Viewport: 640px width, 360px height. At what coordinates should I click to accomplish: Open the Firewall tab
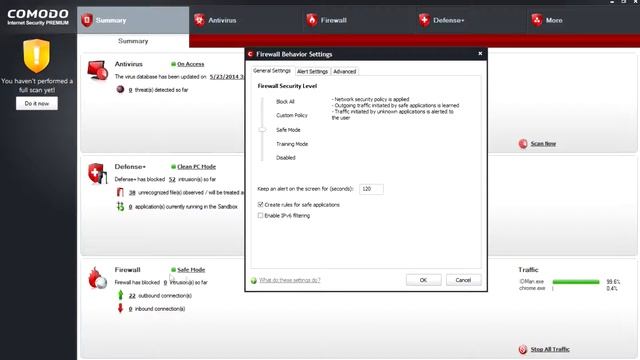[358, 20]
